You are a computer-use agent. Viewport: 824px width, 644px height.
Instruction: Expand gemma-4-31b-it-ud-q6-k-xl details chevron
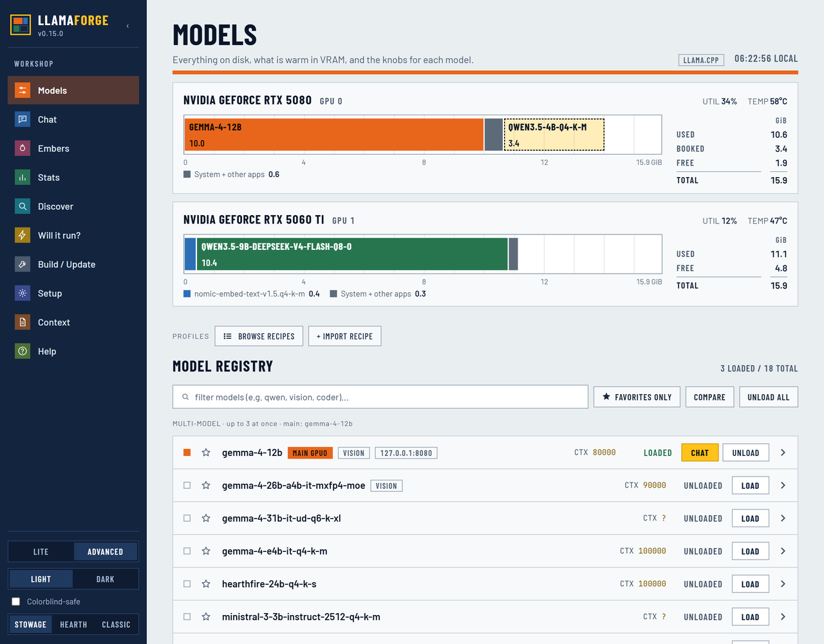(783, 518)
